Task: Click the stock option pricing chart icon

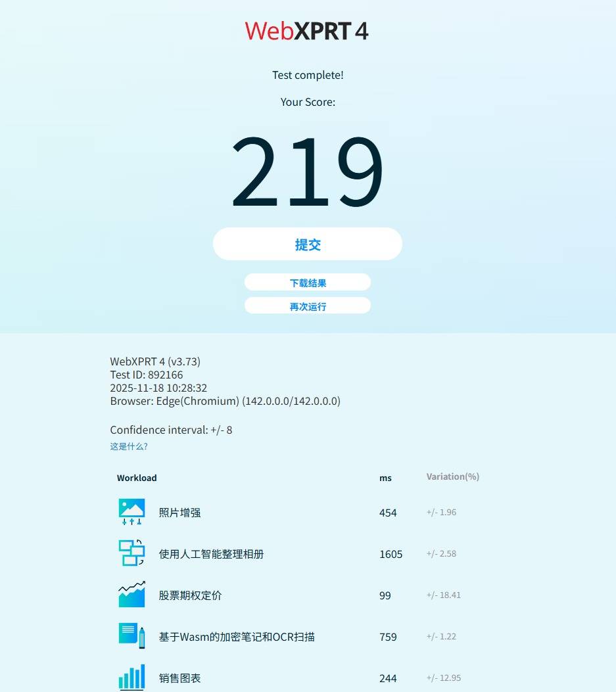Action: 131,595
